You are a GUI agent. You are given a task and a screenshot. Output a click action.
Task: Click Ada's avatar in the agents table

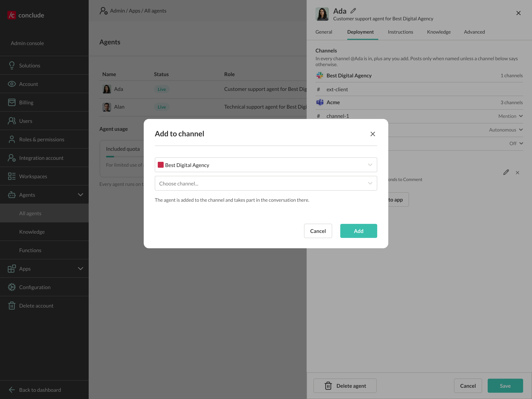[107, 89]
